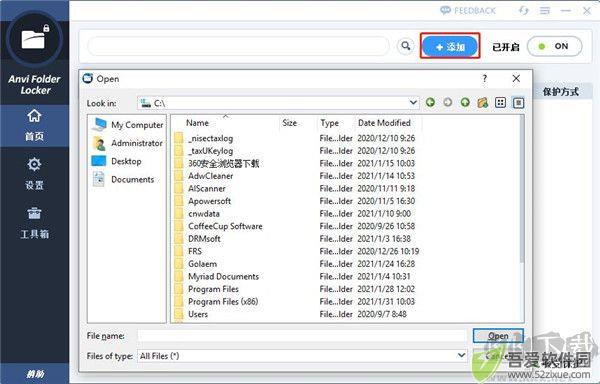The image size is (600, 384).
Task: Select the _nisectaxlog folder
Action: point(210,138)
